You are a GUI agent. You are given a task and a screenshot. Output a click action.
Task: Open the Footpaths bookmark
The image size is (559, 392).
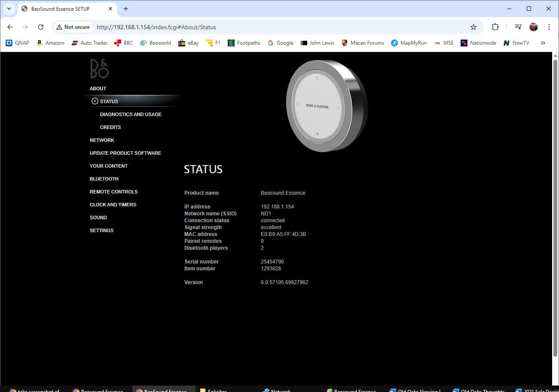[x=244, y=43]
